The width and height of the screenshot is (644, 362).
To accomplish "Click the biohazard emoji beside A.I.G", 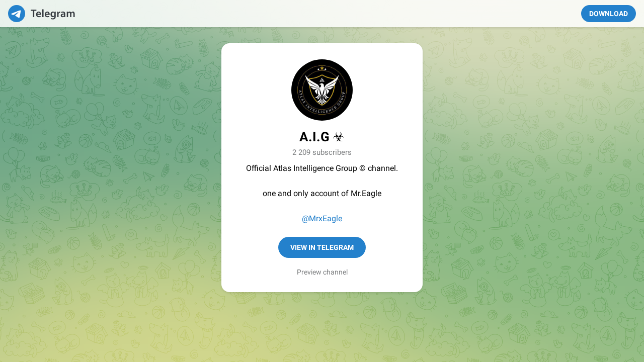I will (x=339, y=137).
